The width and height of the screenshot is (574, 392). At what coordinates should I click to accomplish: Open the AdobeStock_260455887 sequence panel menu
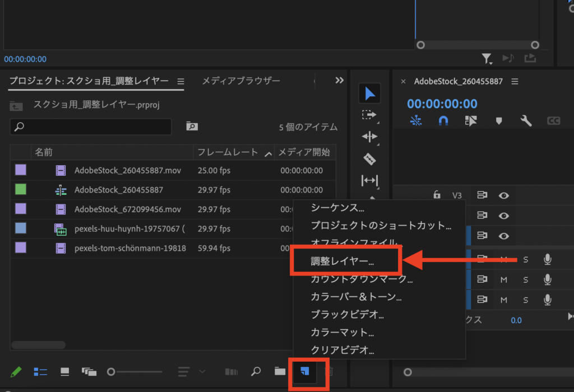[515, 81]
